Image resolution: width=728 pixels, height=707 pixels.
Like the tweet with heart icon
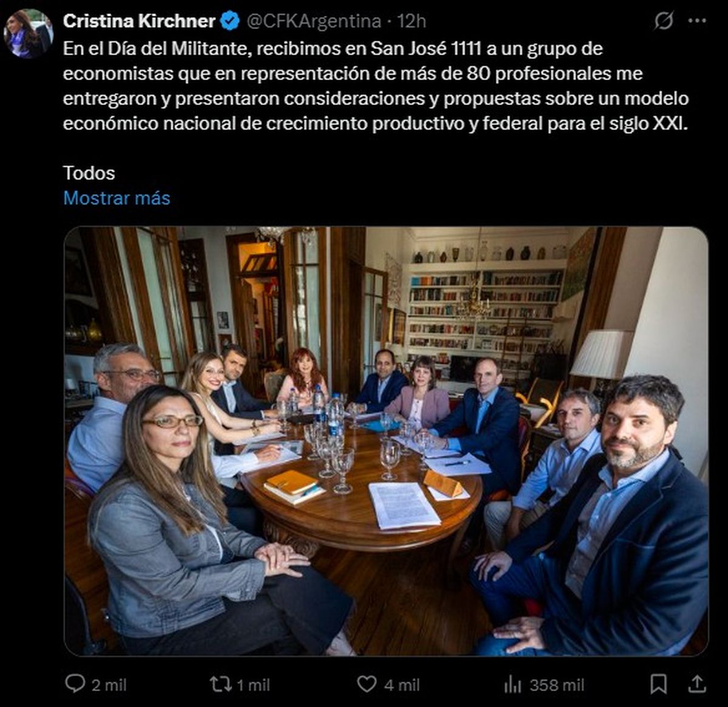coord(366,685)
